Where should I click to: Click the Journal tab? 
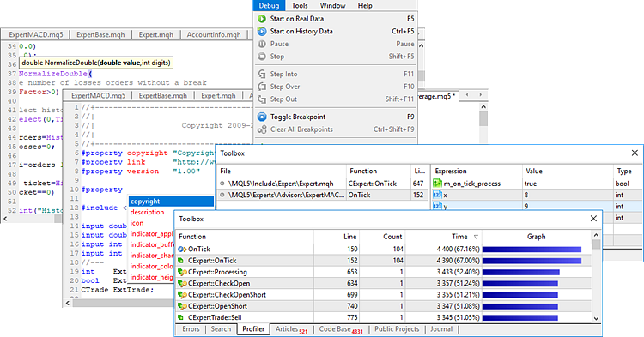pyautogui.click(x=441, y=329)
